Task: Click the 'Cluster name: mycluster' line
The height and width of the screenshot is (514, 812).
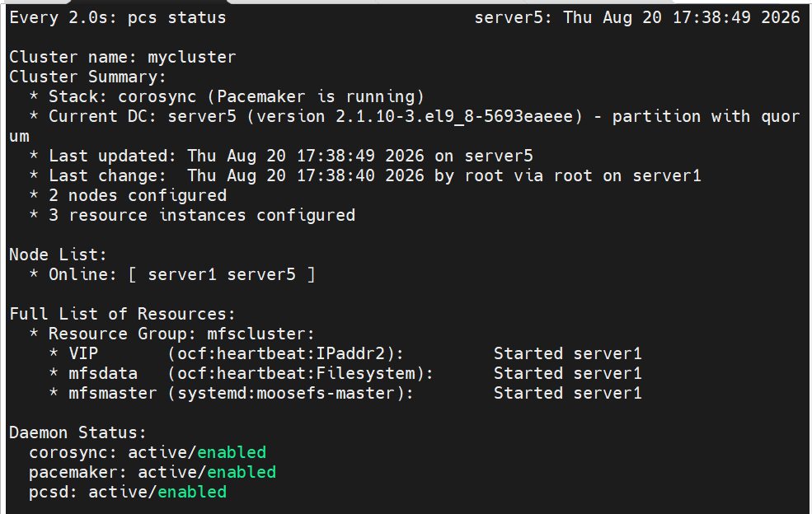Action: 123,57
